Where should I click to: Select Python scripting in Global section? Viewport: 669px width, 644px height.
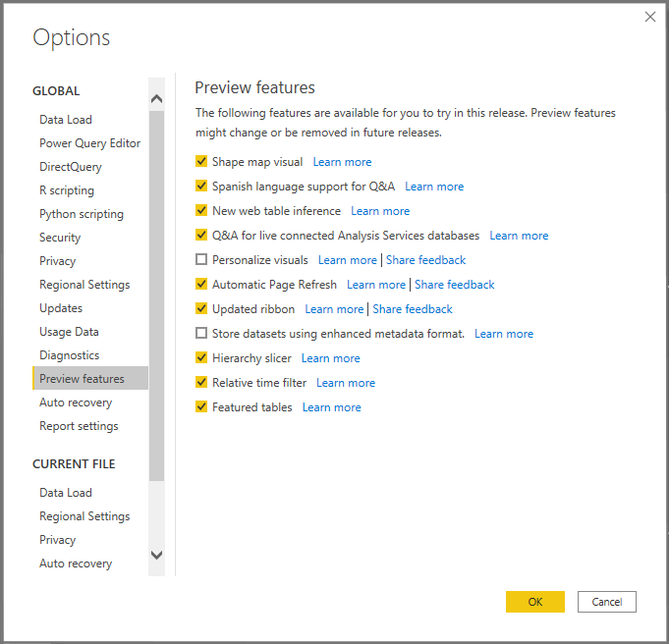click(82, 214)
